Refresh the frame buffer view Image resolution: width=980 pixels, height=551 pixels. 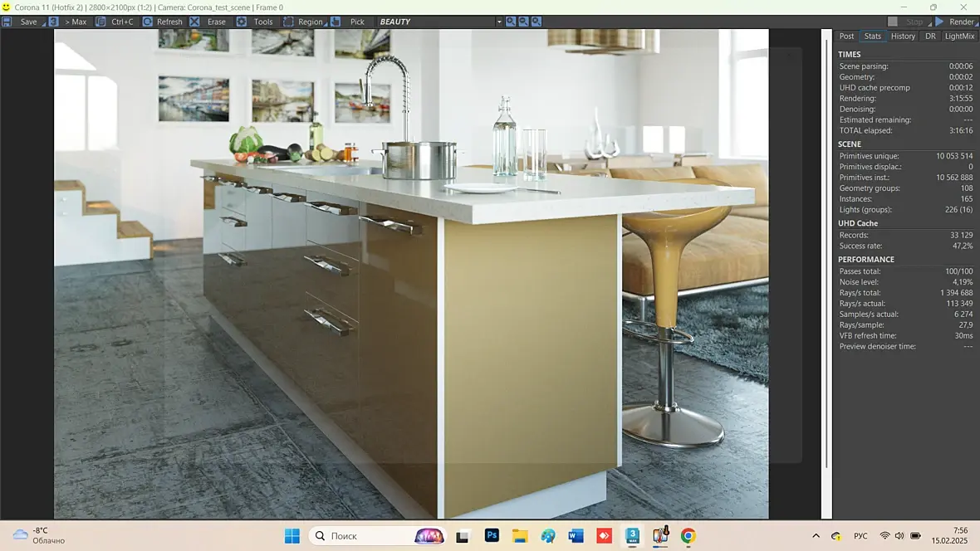point(169,22)
